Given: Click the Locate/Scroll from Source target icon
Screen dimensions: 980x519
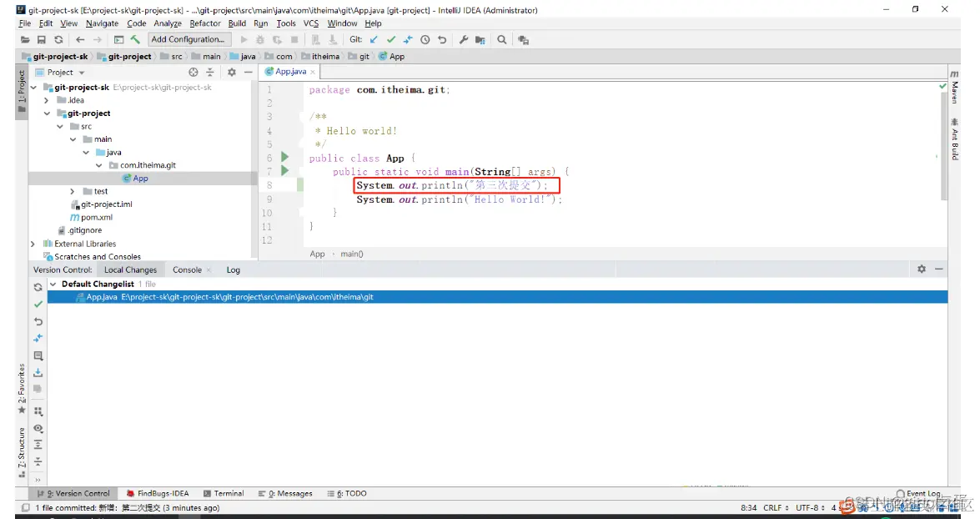Looking at the screenshot, I should [193, 72].
